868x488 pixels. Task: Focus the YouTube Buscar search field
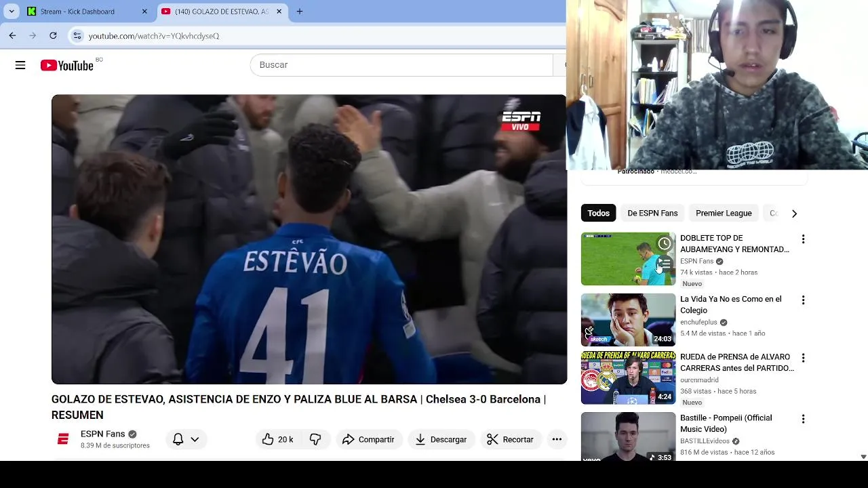click(401, 65)
